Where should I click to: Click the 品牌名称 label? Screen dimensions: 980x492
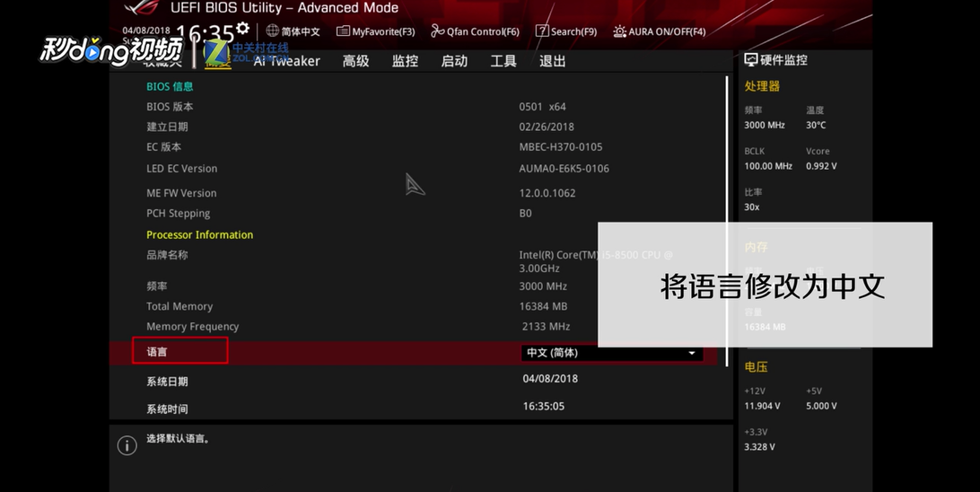click(167, 254)
